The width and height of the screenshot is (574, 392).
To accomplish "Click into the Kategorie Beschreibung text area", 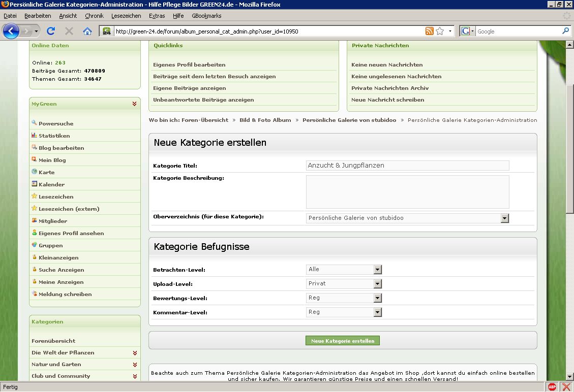I will coord(407,192).
